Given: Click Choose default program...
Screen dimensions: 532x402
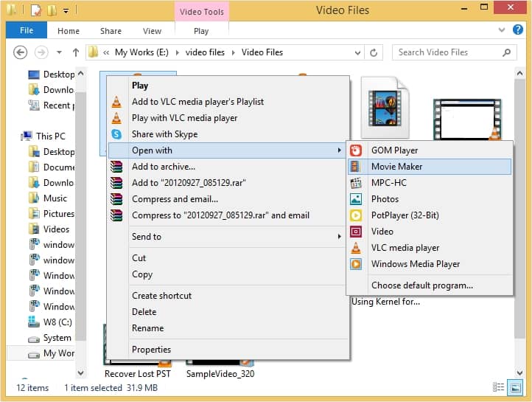Looking at the screenshot, I should pos(422,285).
